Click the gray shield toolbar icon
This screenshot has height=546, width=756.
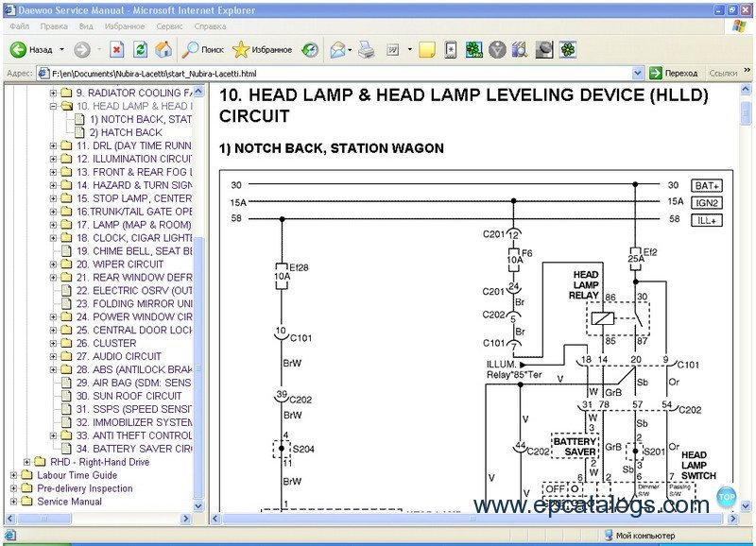[x=497, y=49]
